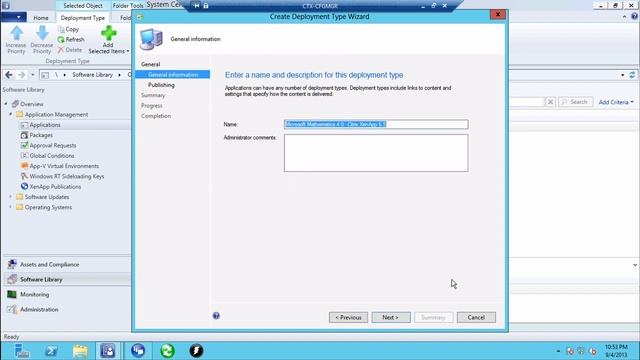Click the Administrator comments text box
The height and width of the screenshot is (360, 640).
(376, 153)
